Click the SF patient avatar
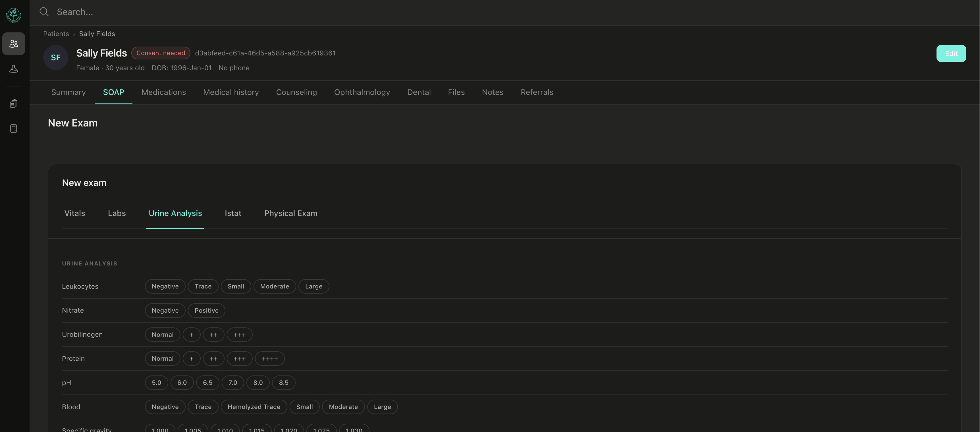This screenshot has width=980, height=432. [55, 57]
